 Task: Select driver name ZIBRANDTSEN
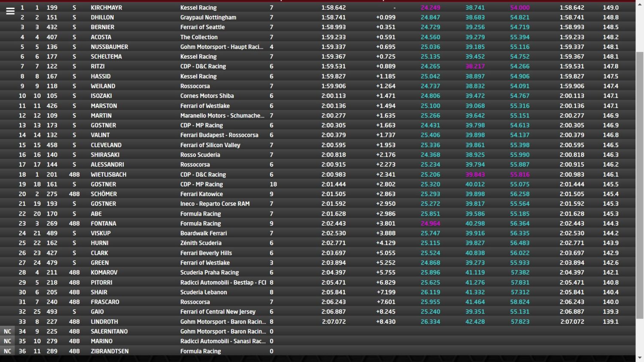(x=109, y=351)
